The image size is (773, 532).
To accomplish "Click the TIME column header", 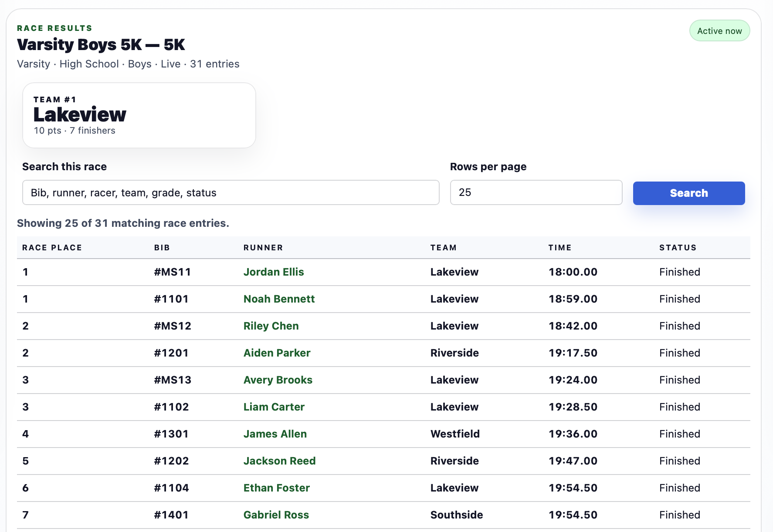I will pos(559,248).
